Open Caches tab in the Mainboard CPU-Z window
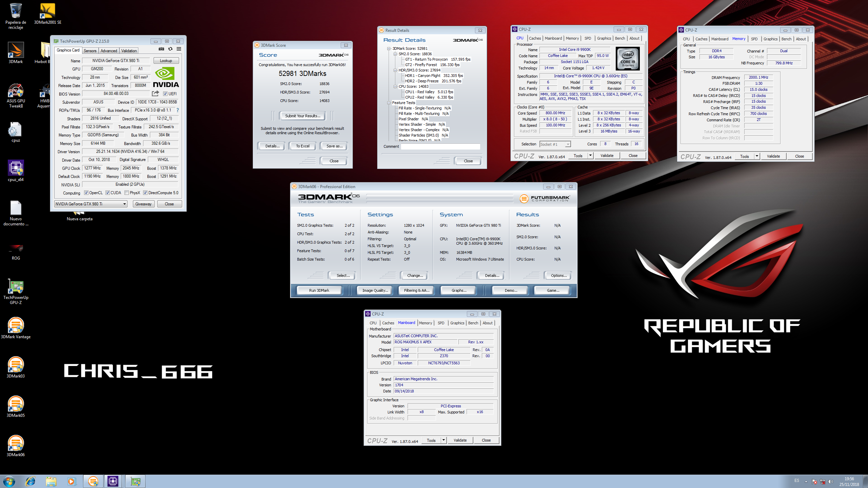 [388, 323]
